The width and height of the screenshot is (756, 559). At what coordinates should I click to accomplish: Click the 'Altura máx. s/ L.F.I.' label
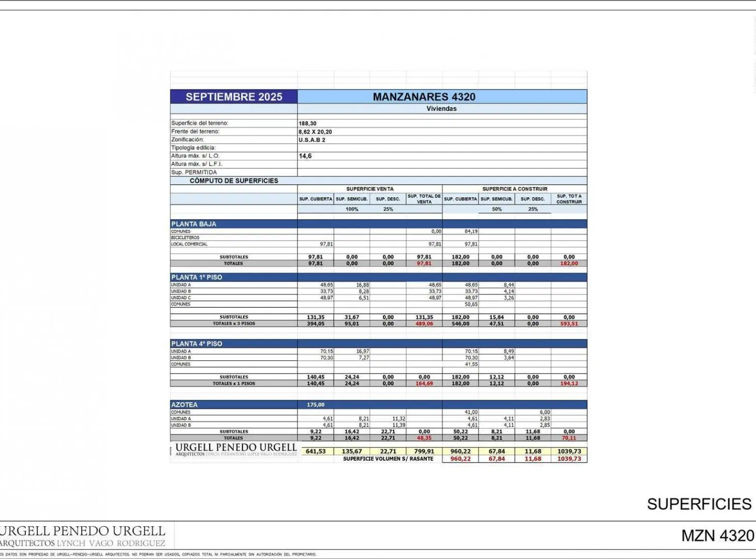click(197, 164)
